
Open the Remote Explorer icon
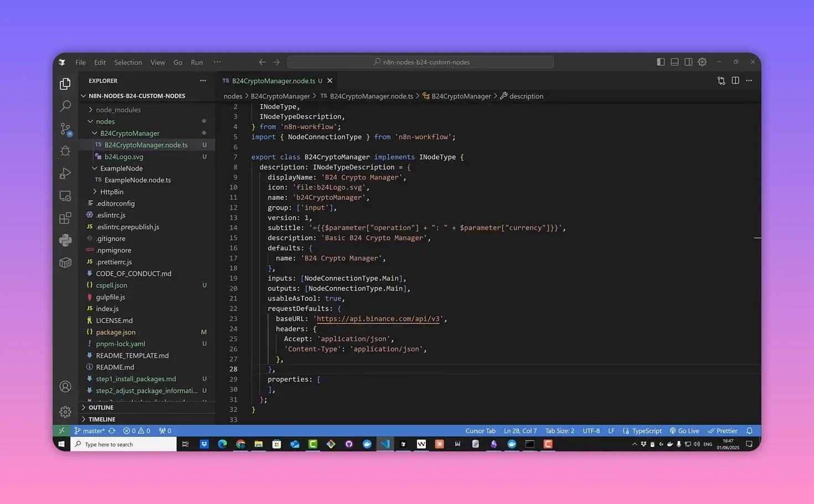(x=65, y=196)
